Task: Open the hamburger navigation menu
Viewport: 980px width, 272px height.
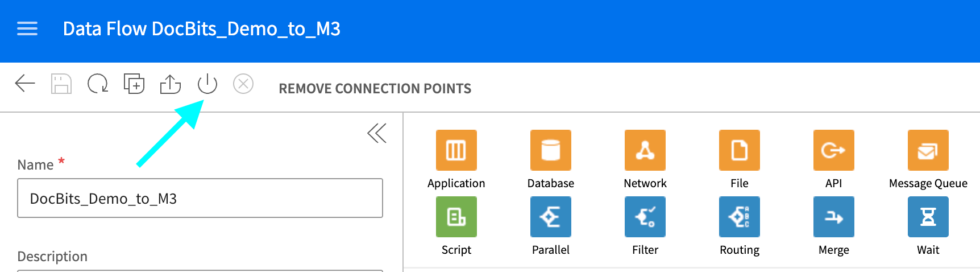Action: click(27, 29)
